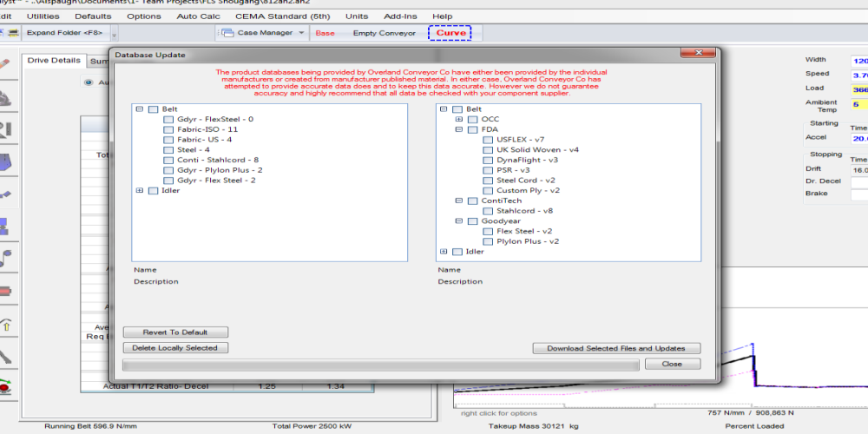Click the gray idler icon below material pile

[5, 130]
